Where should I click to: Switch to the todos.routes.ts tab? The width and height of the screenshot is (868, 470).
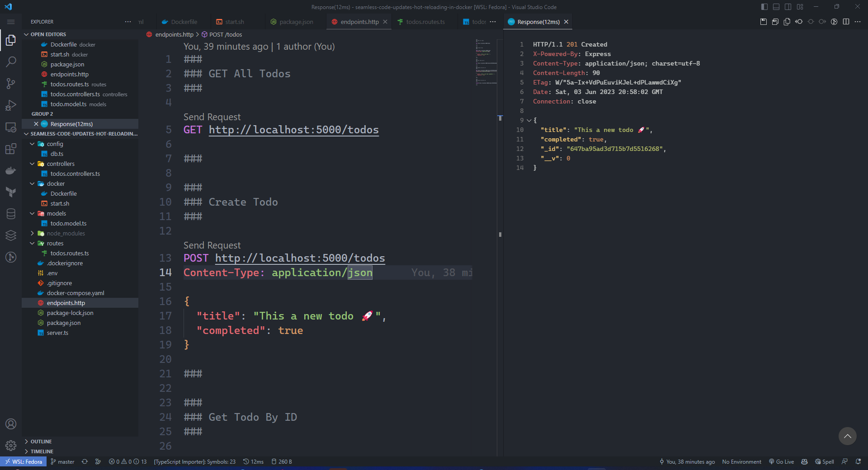(425, 22)
